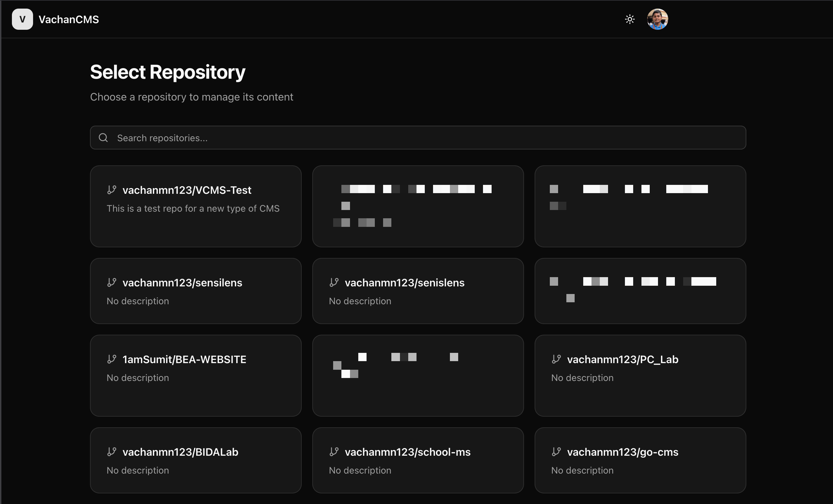Select the vachanmn123/go-cms repository name

coord(622,452)
